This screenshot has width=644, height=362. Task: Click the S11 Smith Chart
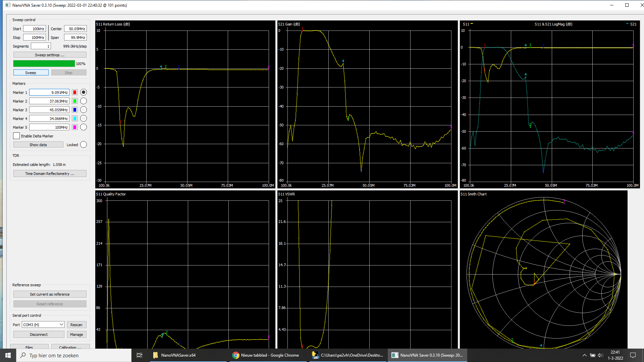[x=543, y=269]
